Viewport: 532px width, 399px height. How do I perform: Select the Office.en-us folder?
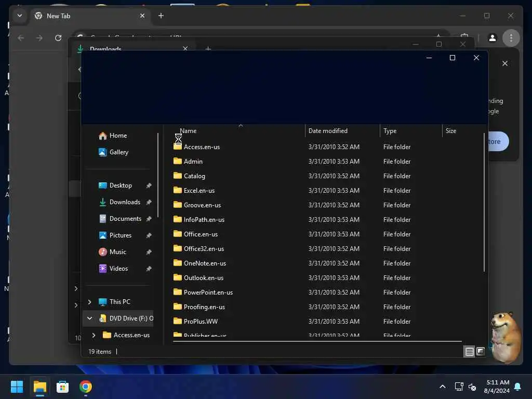pyautogui.click(x=201, y=234)
